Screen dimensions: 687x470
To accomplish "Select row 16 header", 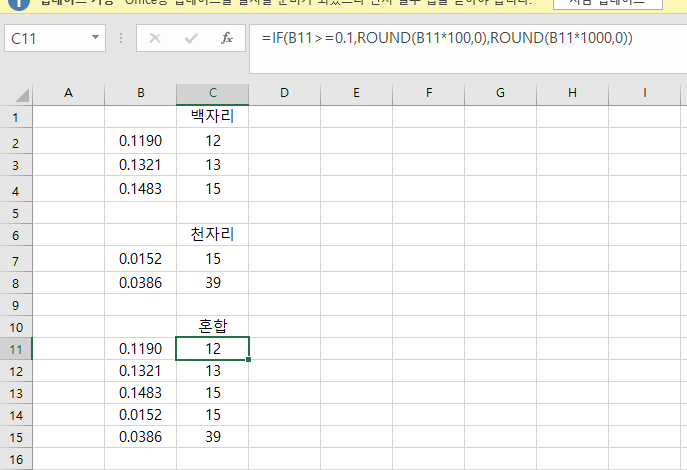I will click(x=16, y=459).
